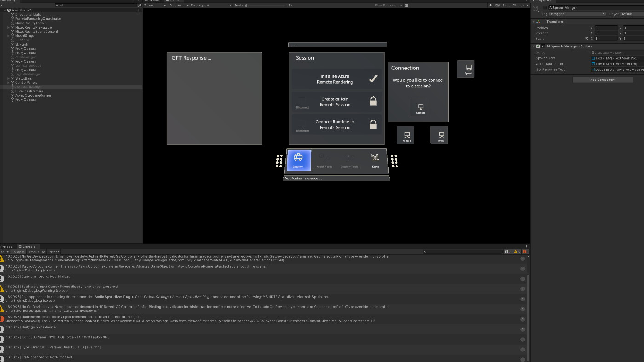This screenshot has width=644, height=362.
Task: Click the shortcuts keyboard icon in the Game toolbar
Action: 498,5
